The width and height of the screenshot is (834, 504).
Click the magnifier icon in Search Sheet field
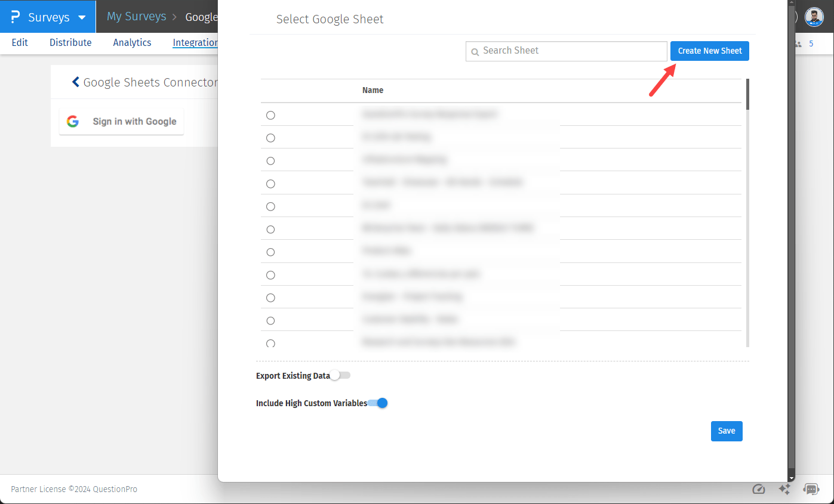coord(475,52)
